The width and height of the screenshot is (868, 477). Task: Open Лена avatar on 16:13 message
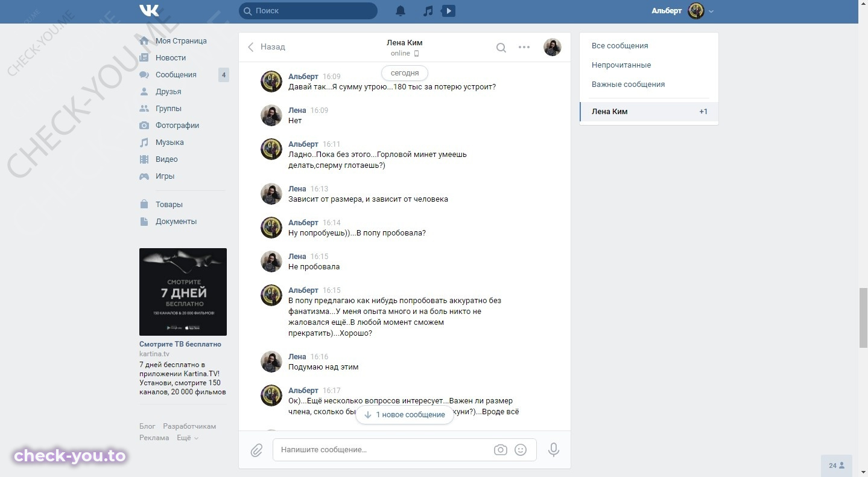271,194
